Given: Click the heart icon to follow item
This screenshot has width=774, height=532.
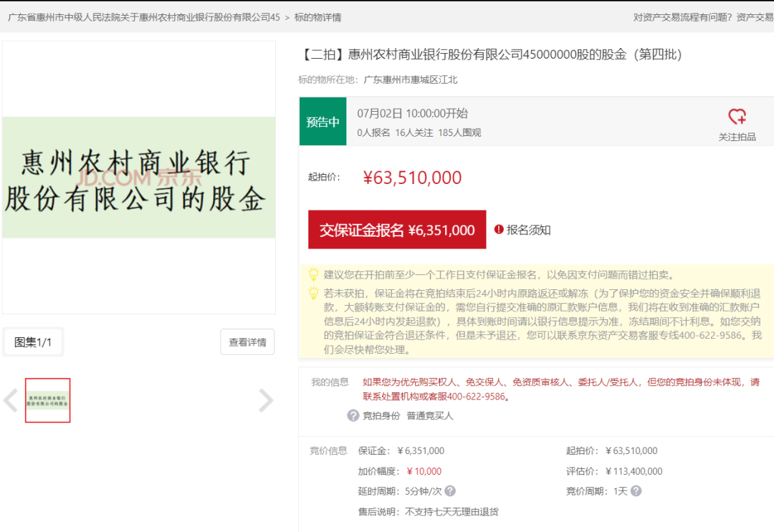Looking at the screenshot, I should (737, 117).
